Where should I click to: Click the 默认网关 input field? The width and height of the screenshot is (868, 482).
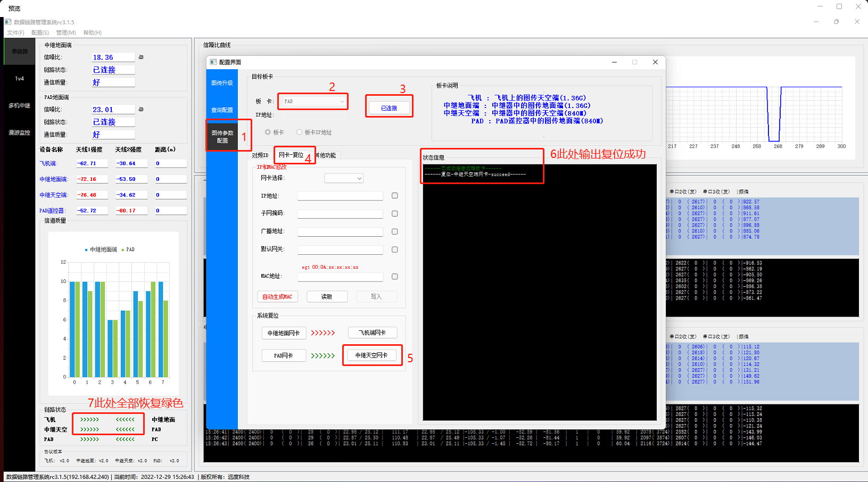(340, 250)
